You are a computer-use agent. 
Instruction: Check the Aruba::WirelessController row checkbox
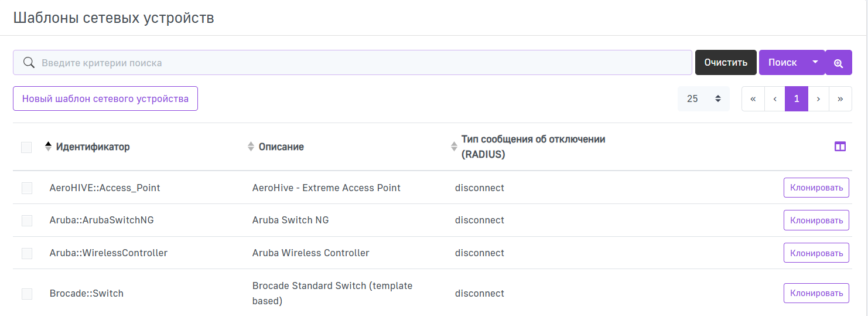pyautogui.click(x=27, y=253)
